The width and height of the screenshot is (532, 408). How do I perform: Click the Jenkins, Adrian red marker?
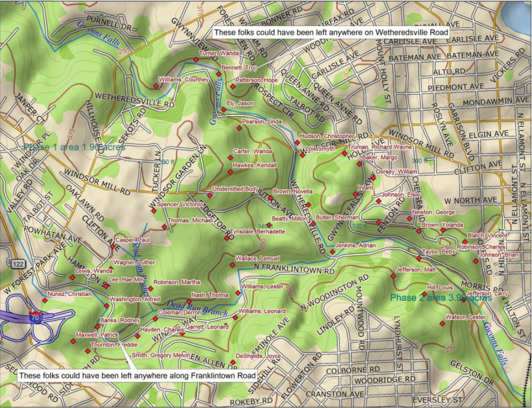point(333,252)
